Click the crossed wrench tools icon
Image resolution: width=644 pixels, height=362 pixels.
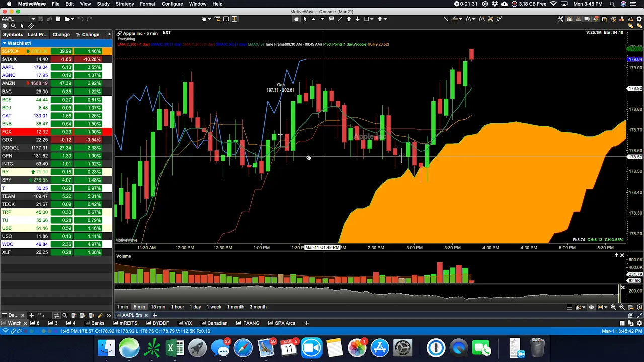[x=560, y=19]
